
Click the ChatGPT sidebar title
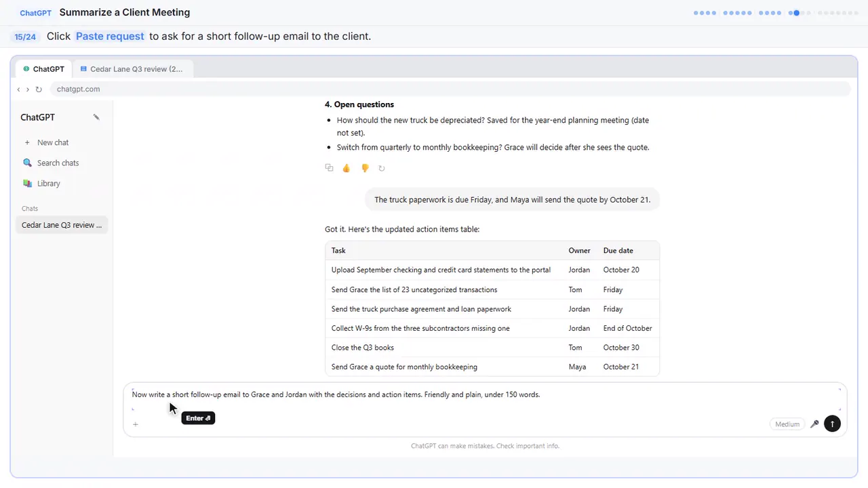38,117
